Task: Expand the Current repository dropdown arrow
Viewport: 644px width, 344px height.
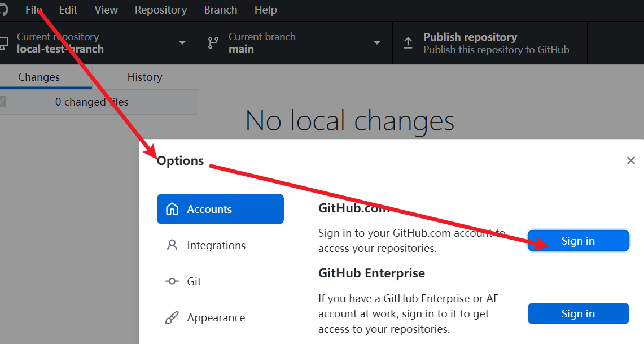Action: pyautogui.click(x=182, y=43)
